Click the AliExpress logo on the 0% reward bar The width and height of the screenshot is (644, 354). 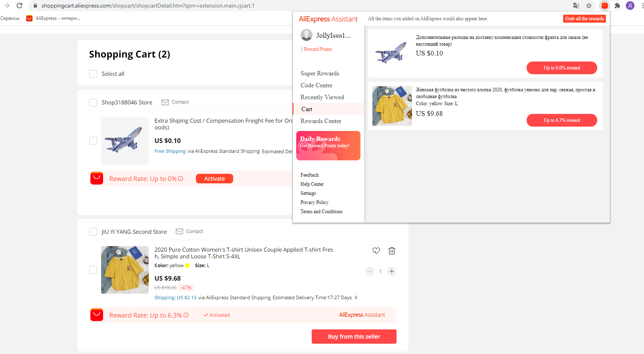pos(97,179)
